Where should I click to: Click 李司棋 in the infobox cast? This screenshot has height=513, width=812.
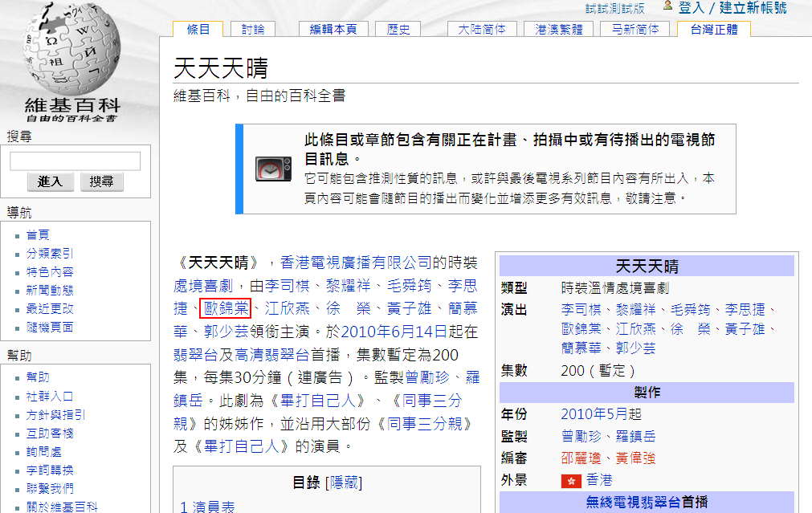click(x=581, y=310)
